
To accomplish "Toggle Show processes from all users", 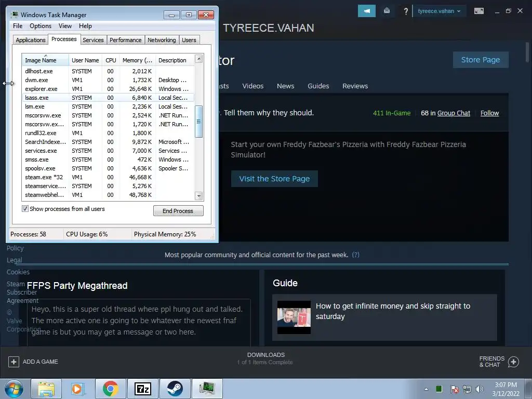I will 25,209.
